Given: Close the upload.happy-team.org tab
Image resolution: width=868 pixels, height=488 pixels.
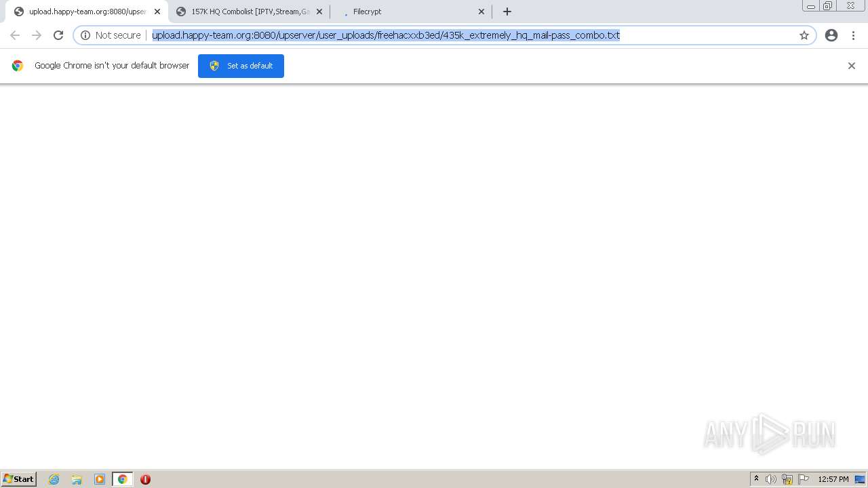Looking at the screenshot, I should click(157, 12).
